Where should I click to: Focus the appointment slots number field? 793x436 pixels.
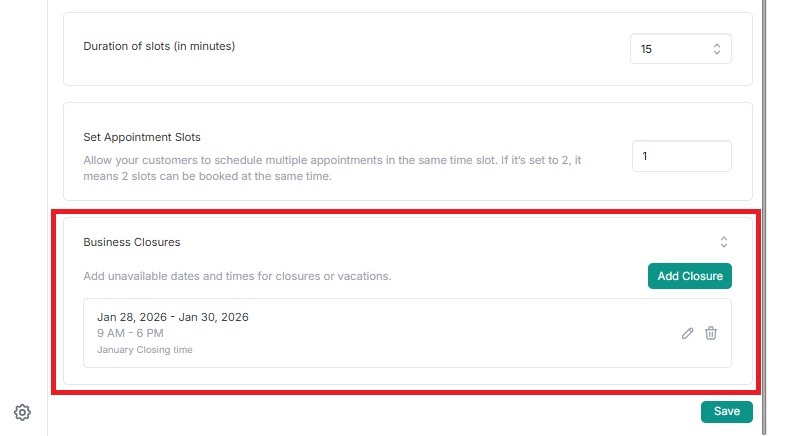click(x=681, y=156)
